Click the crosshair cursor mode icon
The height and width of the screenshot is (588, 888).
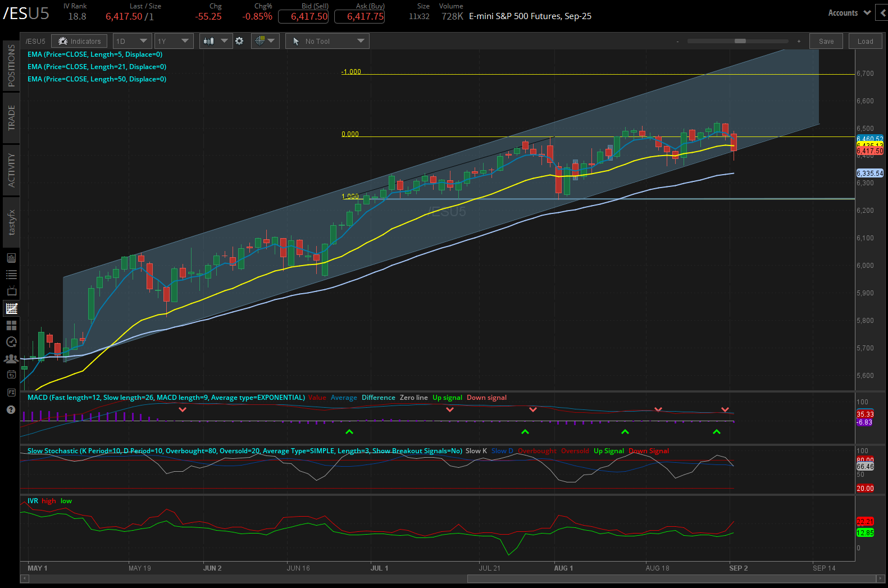[259, 41]
